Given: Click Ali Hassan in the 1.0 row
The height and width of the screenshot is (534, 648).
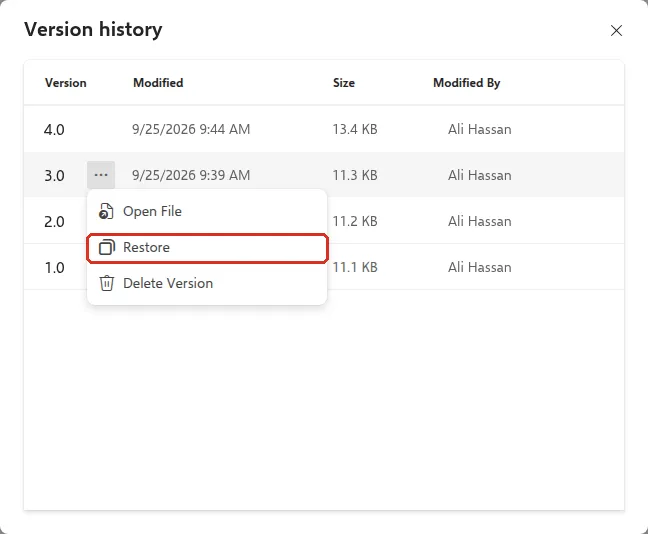Looking at the screenshot, I should pos(479,267).
